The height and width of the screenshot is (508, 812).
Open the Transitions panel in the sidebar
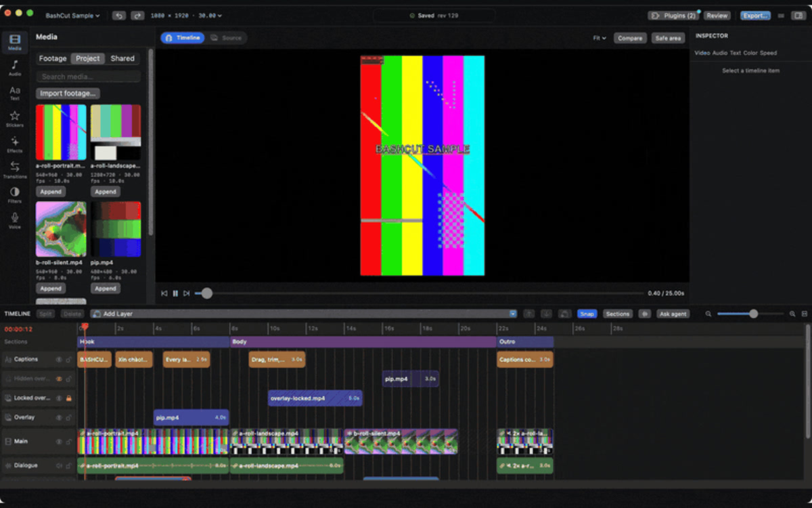pyautogui.click(x=14, y=170)
